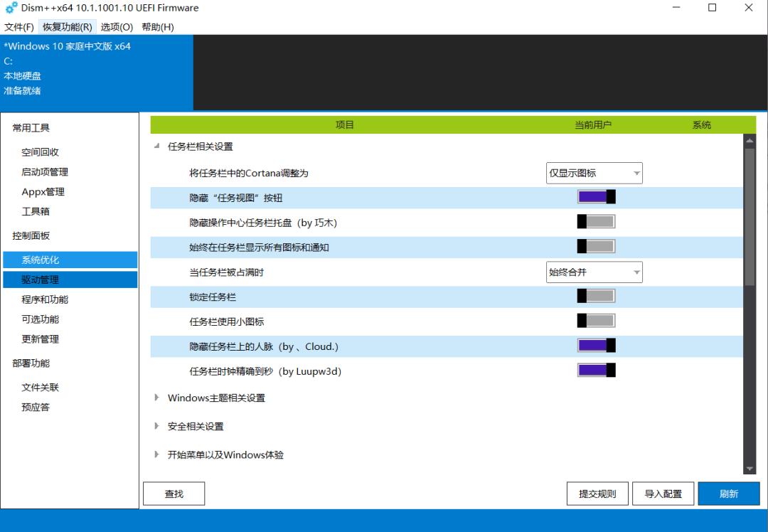Viewport: 768px width, 532px height.
Task: Click scrollbar down arrow in settings list
Action: click(750, 469)
